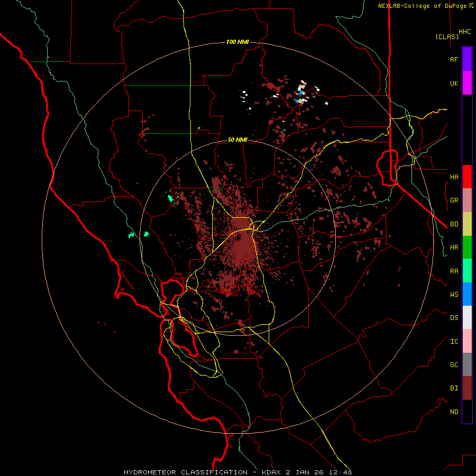Click the RF legend label
The height and width of the screenshot is (476, 476).
[454, 59]
